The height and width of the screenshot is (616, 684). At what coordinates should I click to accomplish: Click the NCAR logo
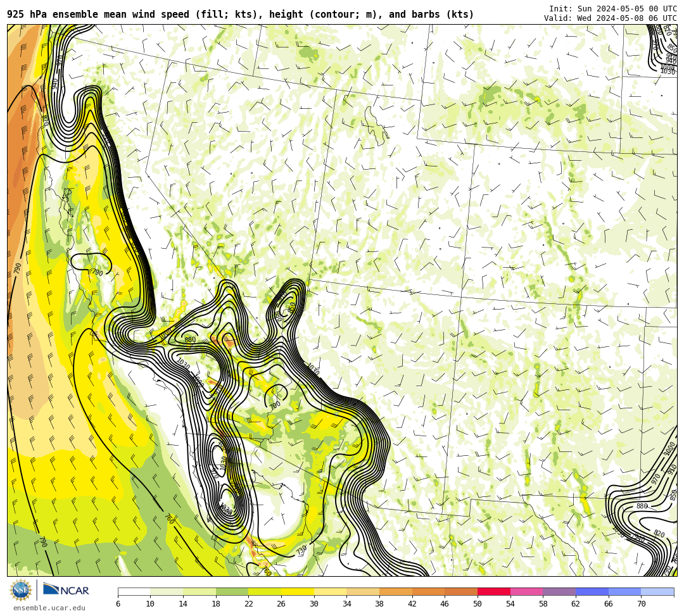tap(66, 590)
